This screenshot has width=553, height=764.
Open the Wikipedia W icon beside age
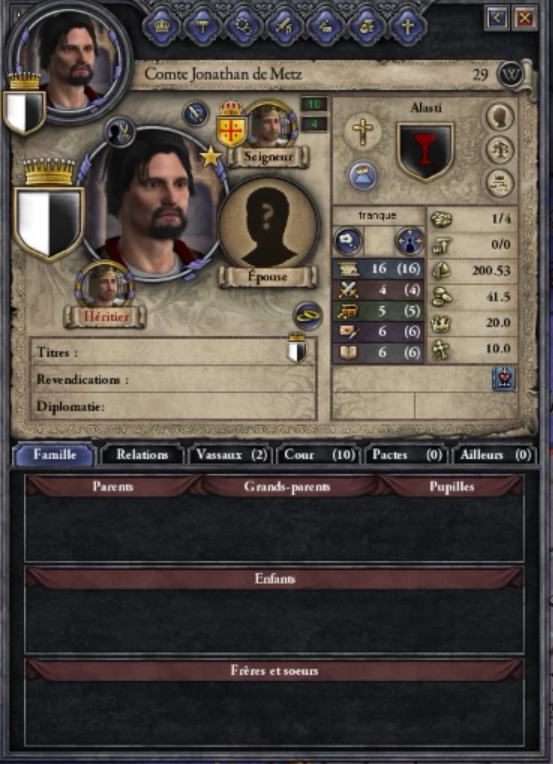(x=510, y=75)
